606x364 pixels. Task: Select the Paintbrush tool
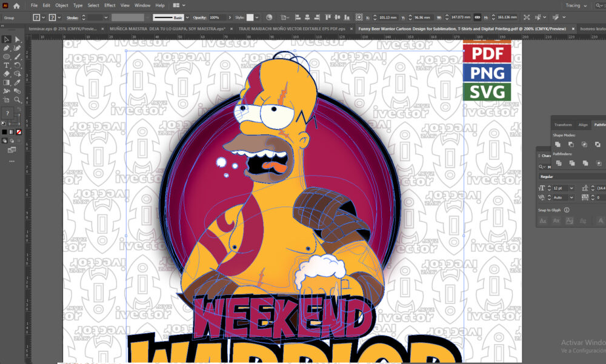point(17,57)
